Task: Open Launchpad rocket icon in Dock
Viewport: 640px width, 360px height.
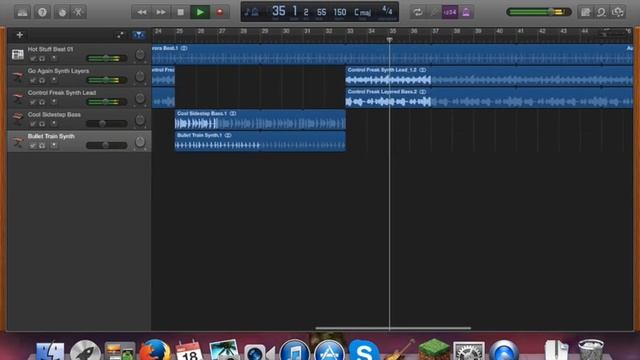Action: pos(85,351)
